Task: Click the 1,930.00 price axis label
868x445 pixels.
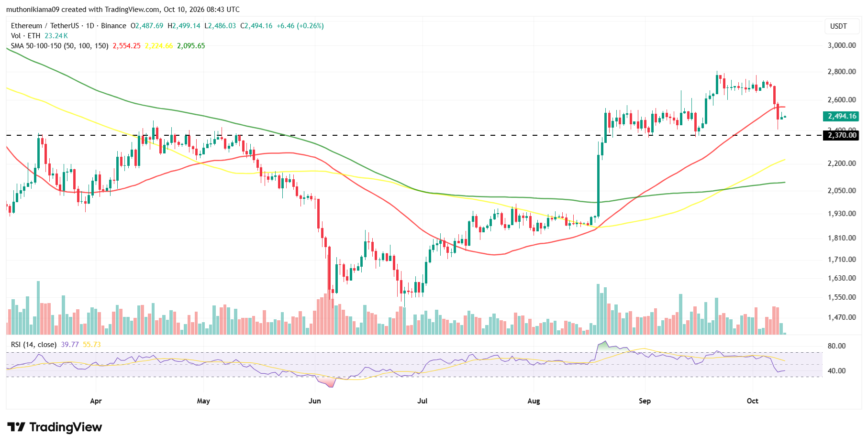Action: click(x=842, y=214)
